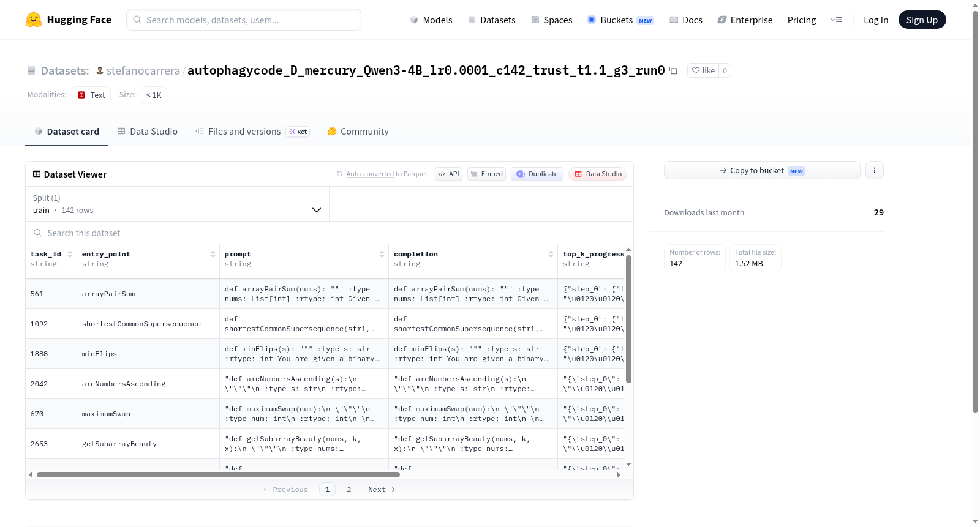Open the stefanocarrera profile link

143,70
